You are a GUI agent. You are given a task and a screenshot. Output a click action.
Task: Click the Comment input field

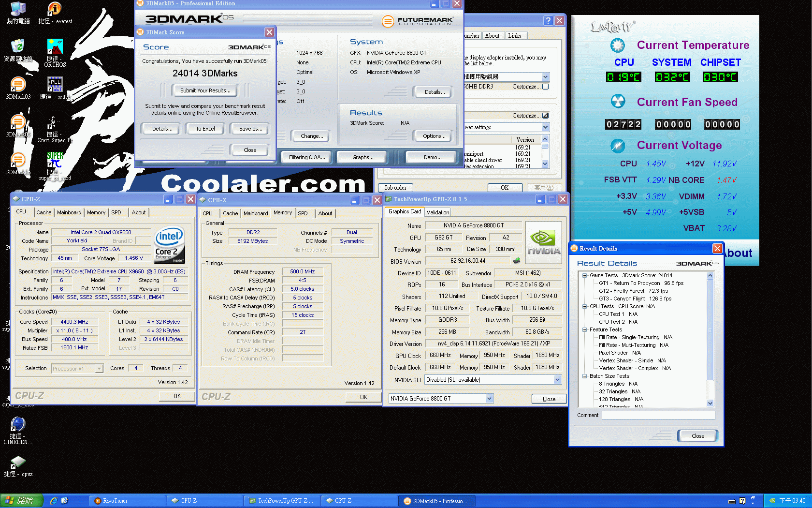pos(658,416)
